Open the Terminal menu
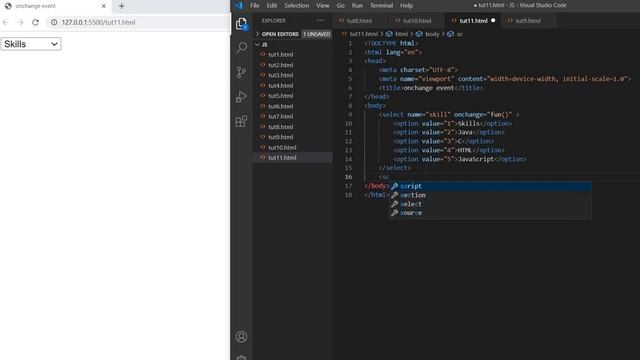Screen dimensions: 640x360 click(381, 5)
